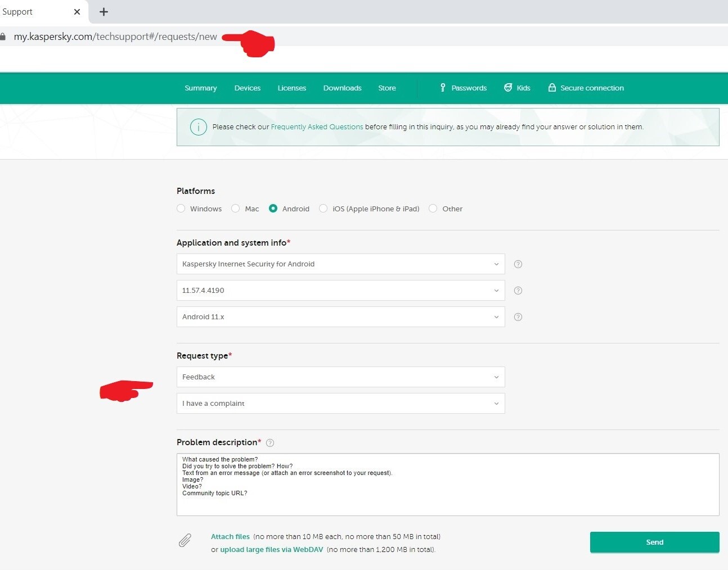The image size is (728, 570).
Task: Open help for the application name field
Action: click(518, 264)
